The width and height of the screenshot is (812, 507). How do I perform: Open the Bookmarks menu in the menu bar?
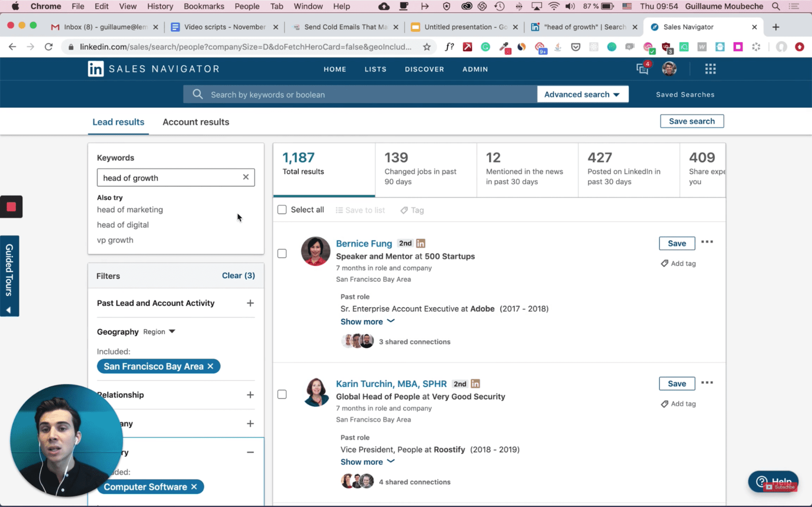(203, 6)
